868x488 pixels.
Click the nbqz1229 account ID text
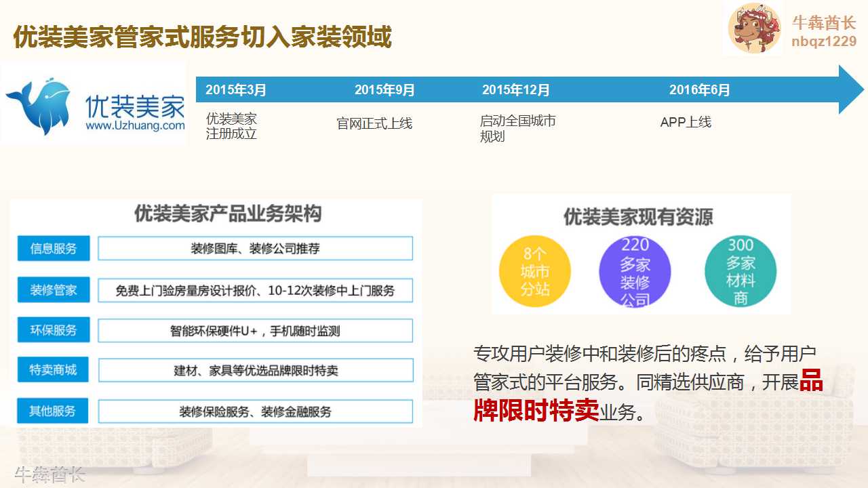(824, 41)
